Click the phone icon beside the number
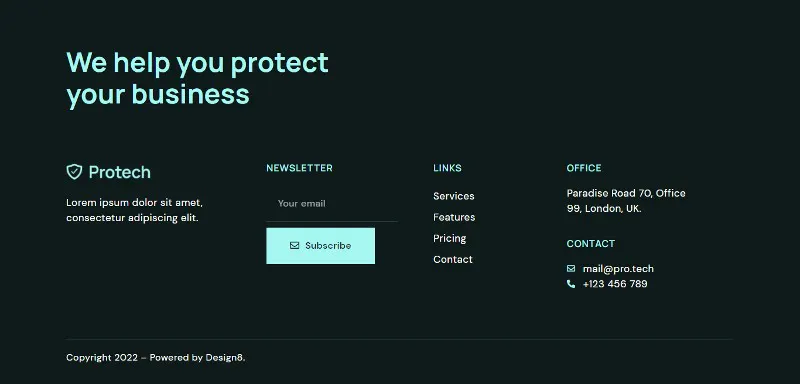800x384 pixels. coord(571,284)
